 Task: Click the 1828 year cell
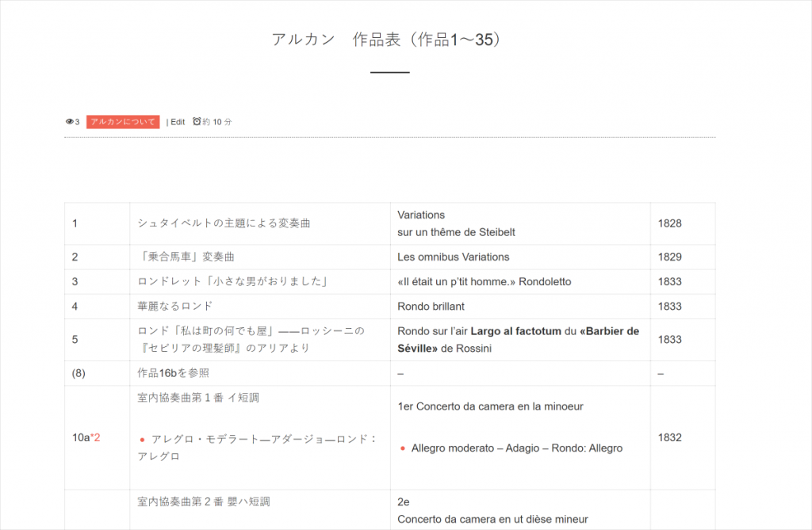pos(669,223)
